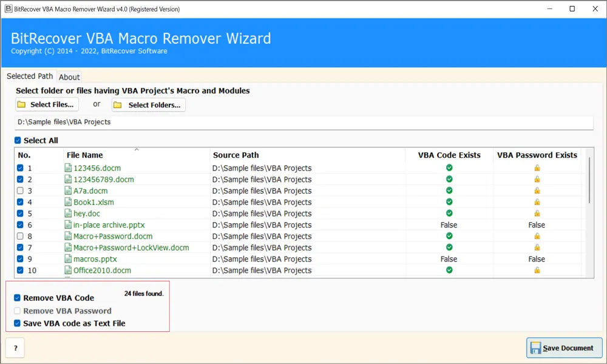The width and height of the screenshot is (607, 364).
Task: Click the sort arrow on File Name column
Action: click(x=138, y=149)
